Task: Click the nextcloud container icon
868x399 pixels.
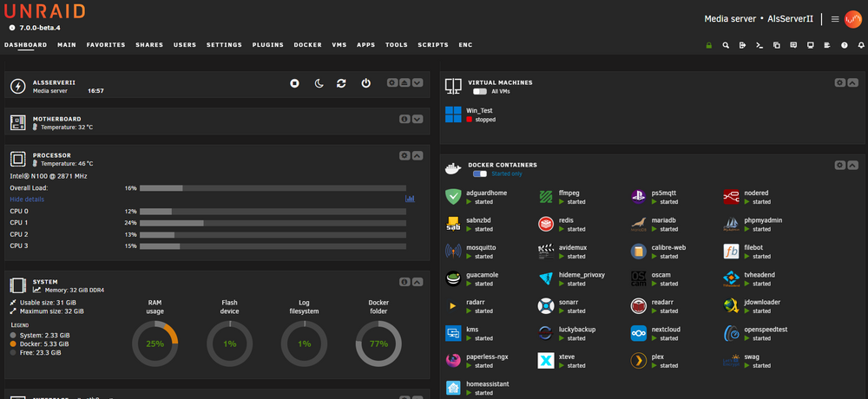Action: pyautogui.click(x=638, y=333)
